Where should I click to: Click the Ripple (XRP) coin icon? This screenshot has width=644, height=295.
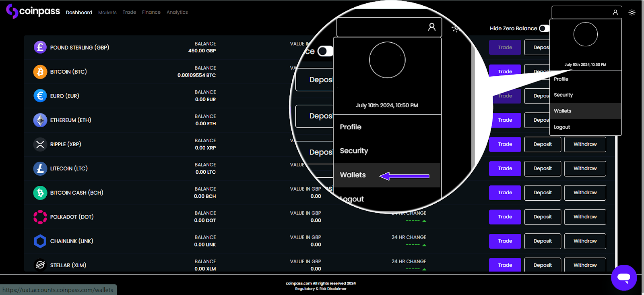pyautogui.click(x=40, y=144)
